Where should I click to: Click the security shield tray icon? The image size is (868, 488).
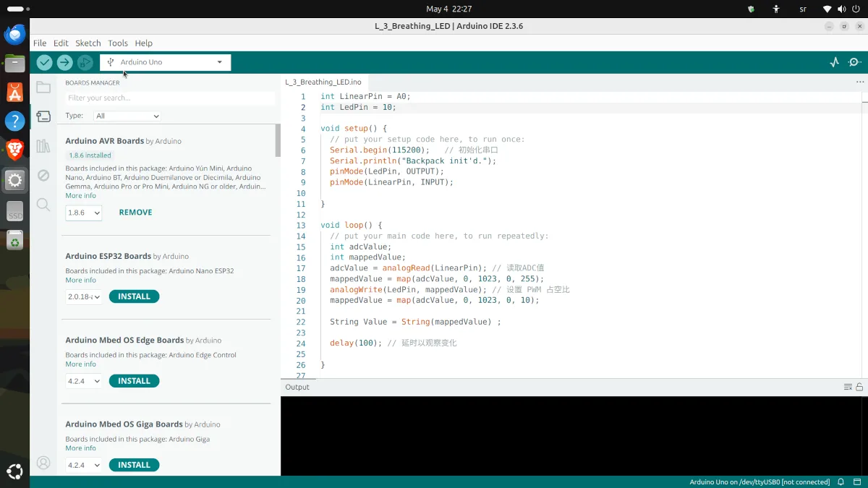751,9
